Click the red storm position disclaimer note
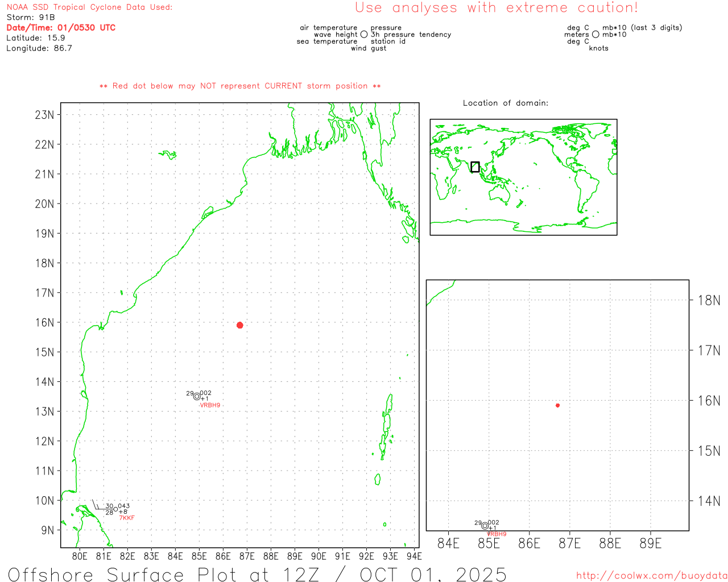Screen dimensions: 728x582 click(240, 86)
